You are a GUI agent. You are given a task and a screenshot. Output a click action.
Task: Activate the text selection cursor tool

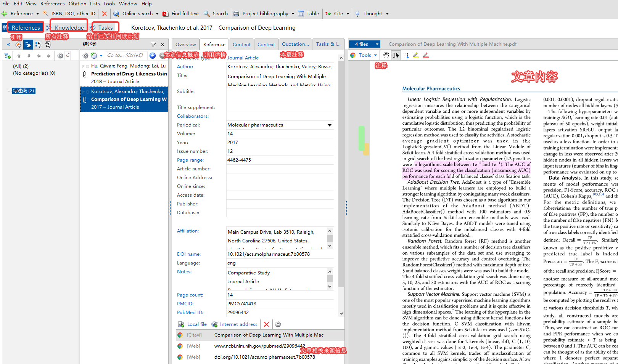396,55
